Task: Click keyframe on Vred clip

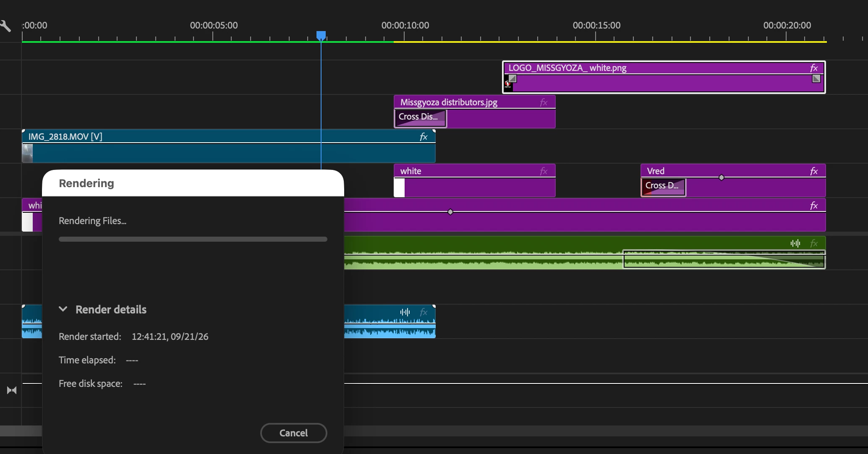Action: (722, 177)
